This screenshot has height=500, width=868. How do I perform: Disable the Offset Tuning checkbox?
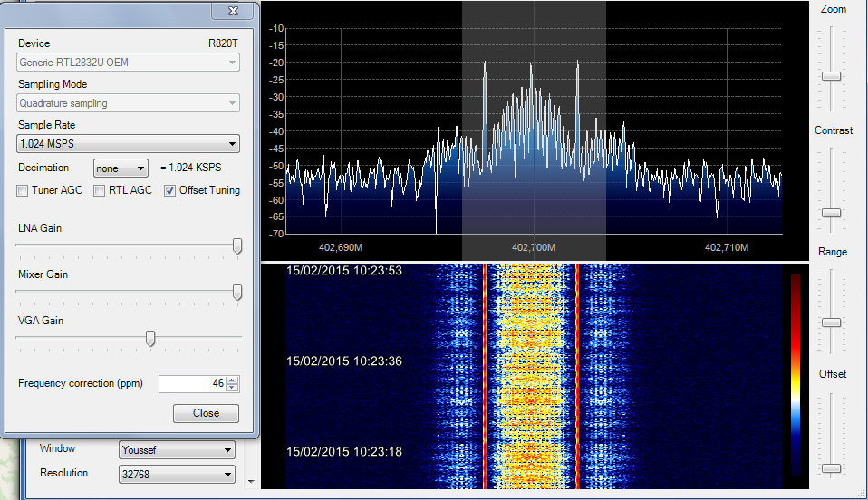coord(170,190)
